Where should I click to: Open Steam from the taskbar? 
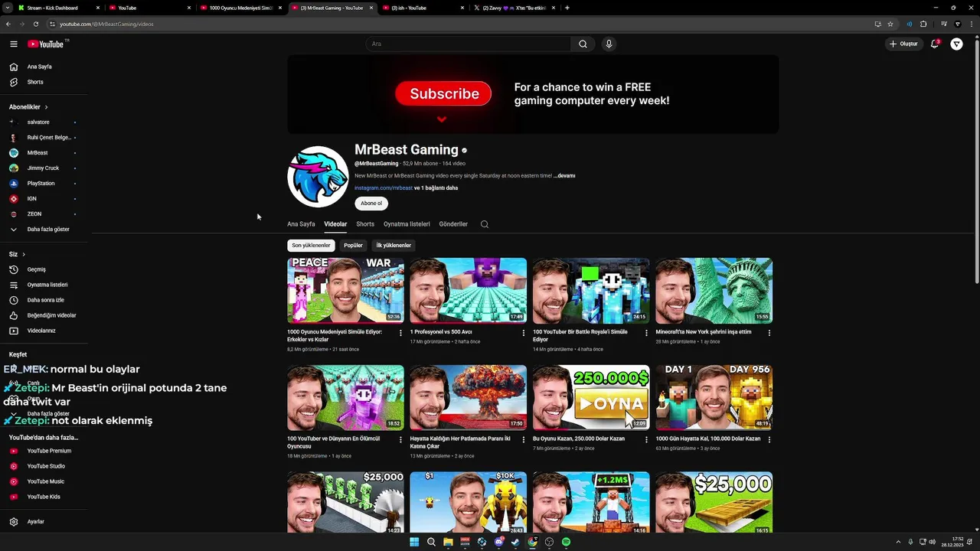[x=515, y=542]
